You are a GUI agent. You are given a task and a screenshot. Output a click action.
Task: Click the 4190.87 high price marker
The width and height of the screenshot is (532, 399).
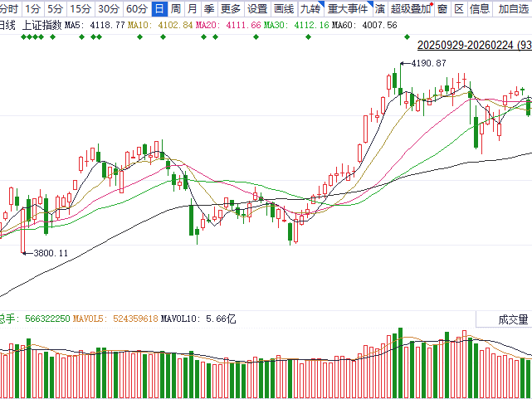tap(428, 63)
